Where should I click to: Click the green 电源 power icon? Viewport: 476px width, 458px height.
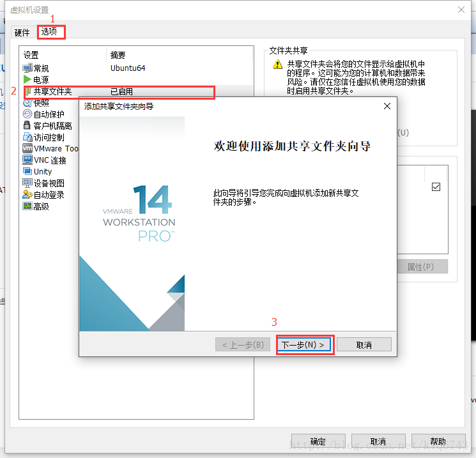click(27, 80)
